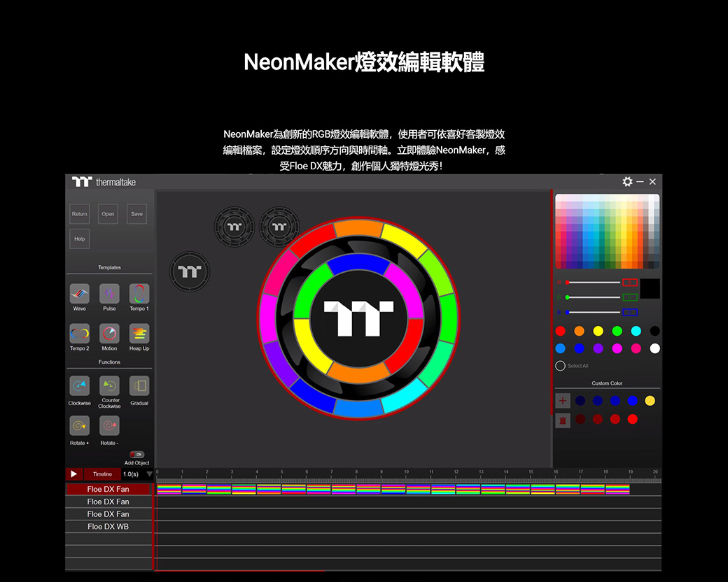The height and width of the screenshot is (582, 728).
Task: Pick the yellow preset color swatch
Action: [598, 331]
